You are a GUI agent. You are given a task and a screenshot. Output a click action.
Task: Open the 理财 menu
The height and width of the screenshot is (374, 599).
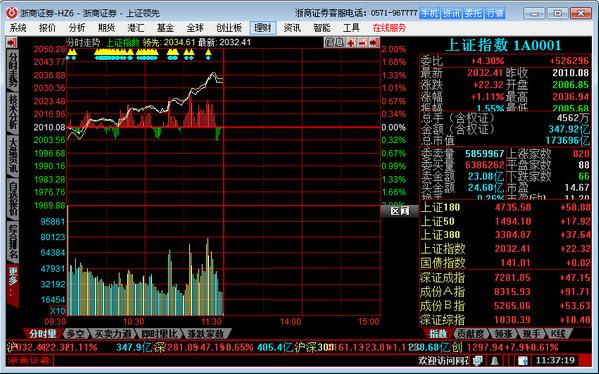tap(263, 28)
